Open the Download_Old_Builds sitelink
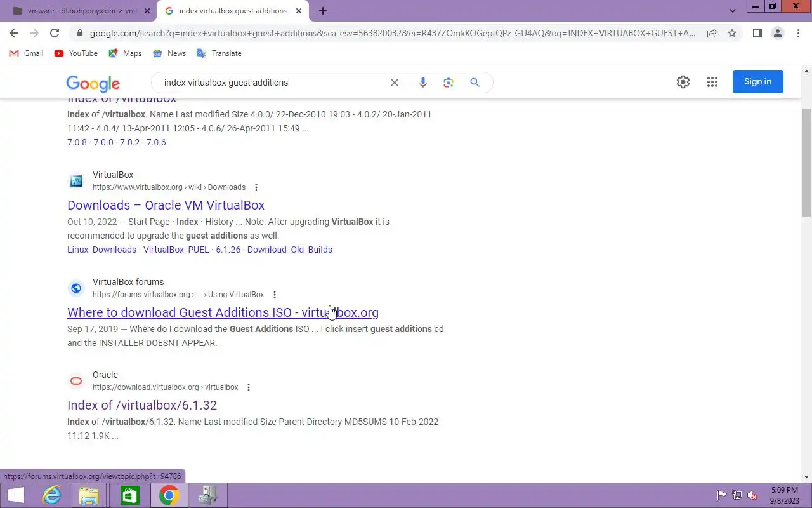The image size is (812, 508). (x=290, y=250)
